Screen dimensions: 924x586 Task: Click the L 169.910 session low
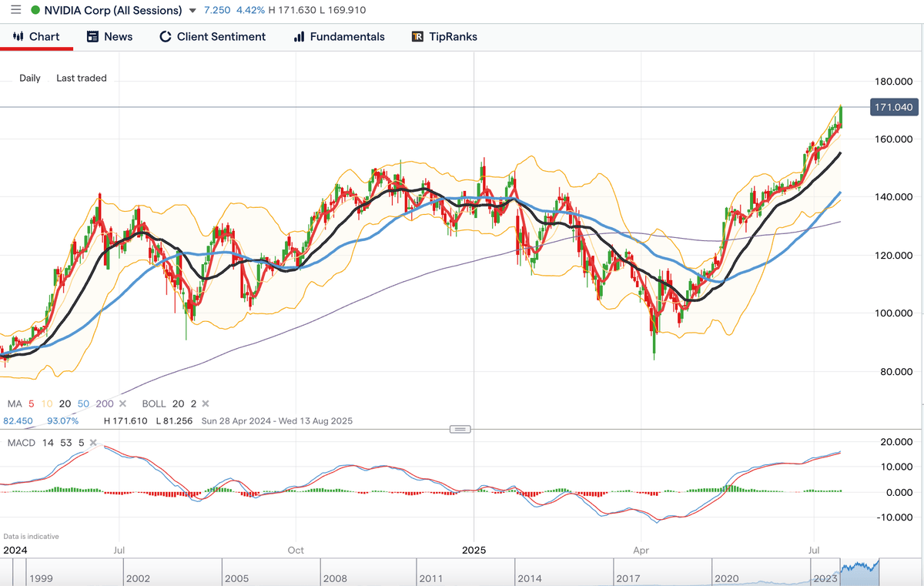(x=342, y=11)
